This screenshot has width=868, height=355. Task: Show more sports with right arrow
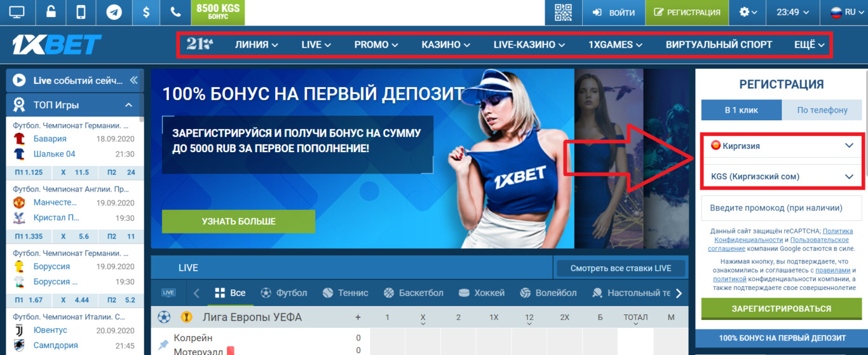[679, 293]
